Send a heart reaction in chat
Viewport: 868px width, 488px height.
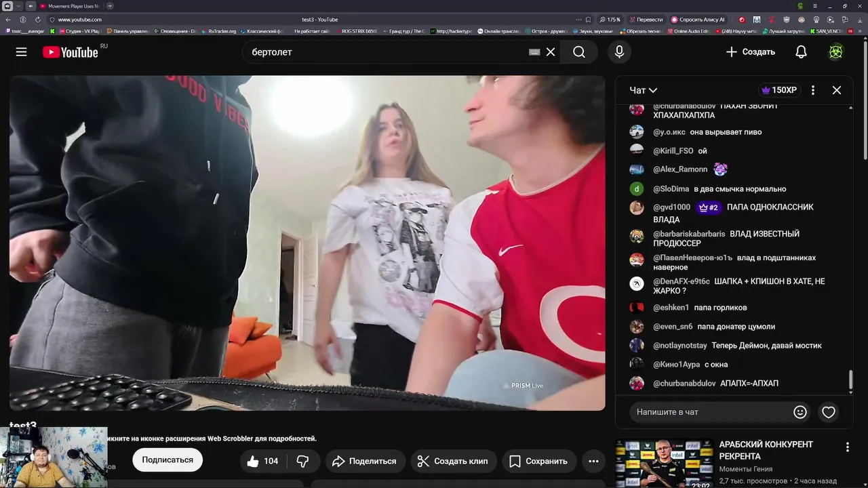(828, 412)
